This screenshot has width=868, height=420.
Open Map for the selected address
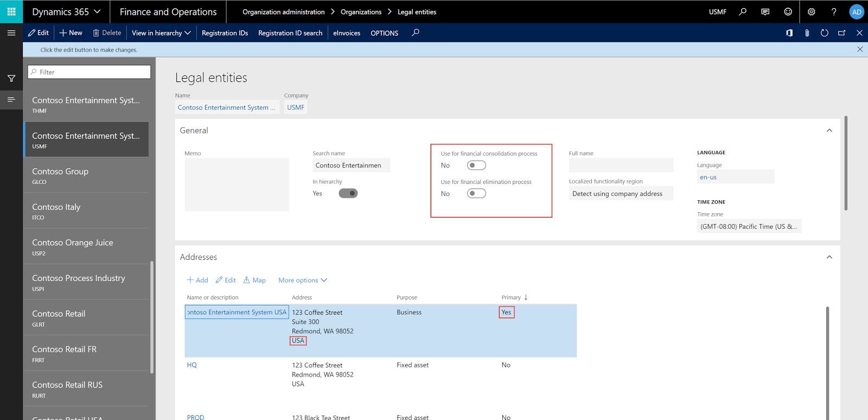point(254,280)
